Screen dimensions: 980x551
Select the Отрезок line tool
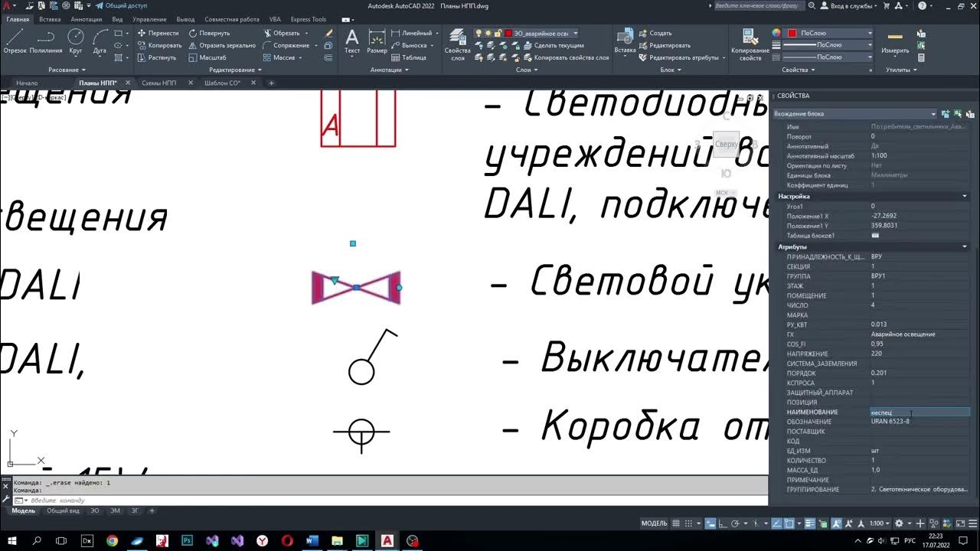pyautogui.click(x=15, y=41)
